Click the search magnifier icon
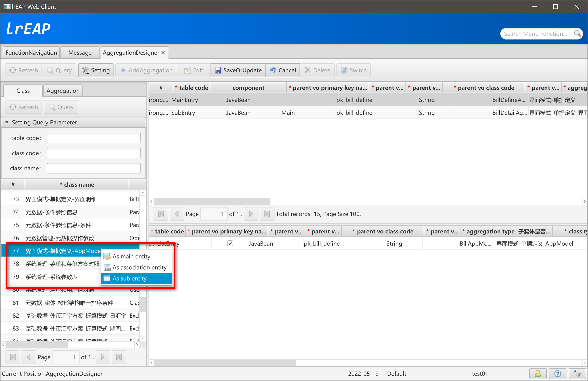Screen dimensions: 588x381 click(x=577, y=33)
